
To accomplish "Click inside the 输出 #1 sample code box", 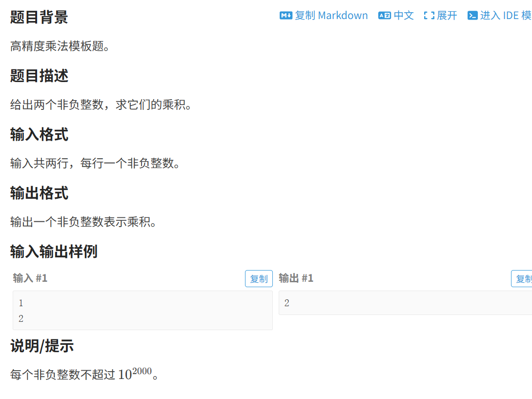I will pyautogui.click(x=405, y=303).
